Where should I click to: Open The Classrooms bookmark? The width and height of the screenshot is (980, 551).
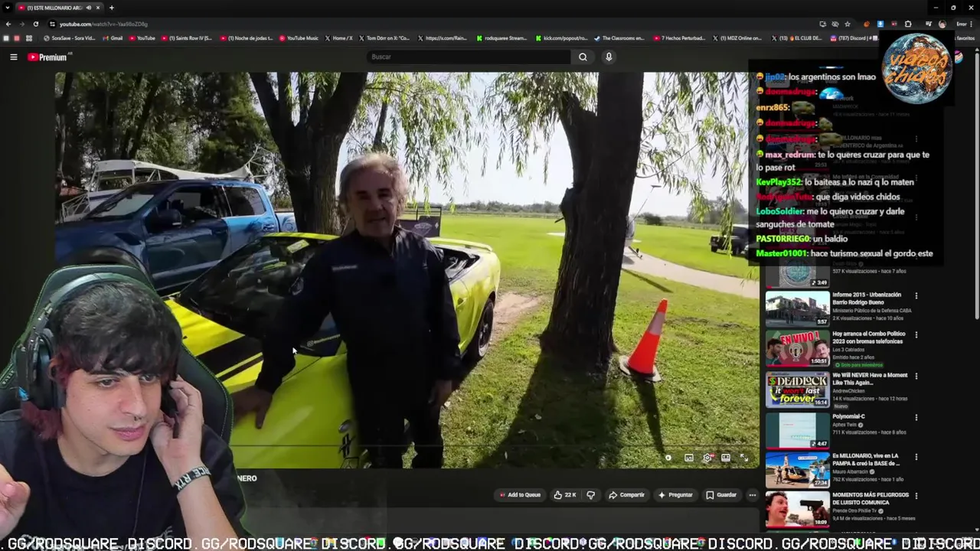(x=619, y=37)
